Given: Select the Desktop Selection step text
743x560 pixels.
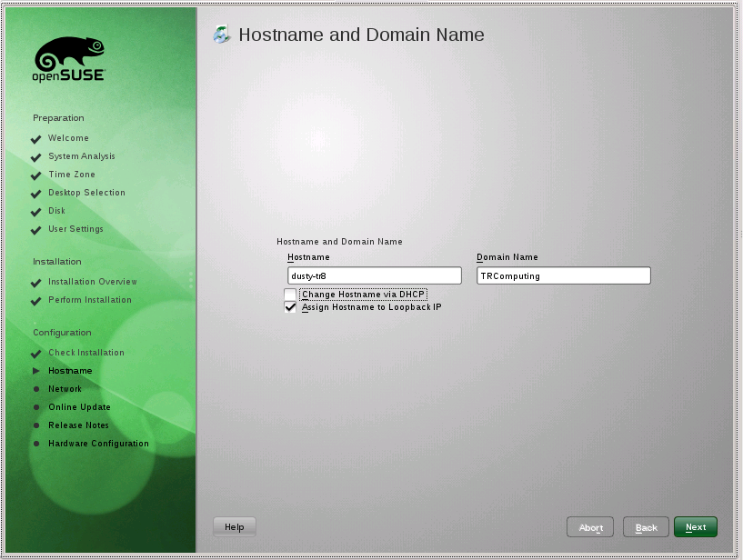Looking at the screenshot, I should click(86, 193).
